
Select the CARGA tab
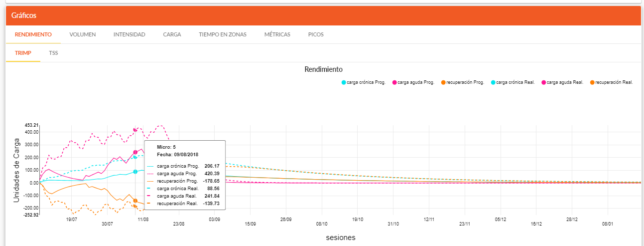click(x=172, y=34)
